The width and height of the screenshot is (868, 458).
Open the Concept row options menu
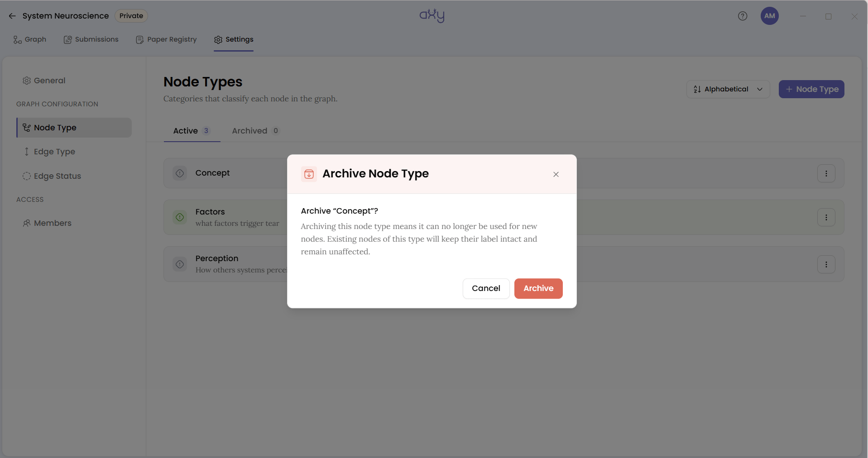(x=826, y=173)
